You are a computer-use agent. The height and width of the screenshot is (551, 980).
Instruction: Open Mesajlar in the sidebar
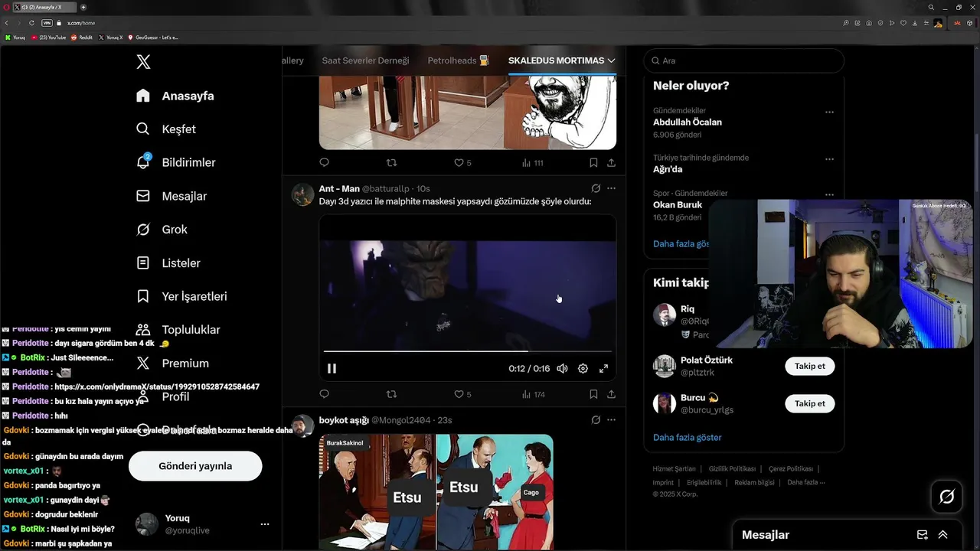click(x=171, y=196)
